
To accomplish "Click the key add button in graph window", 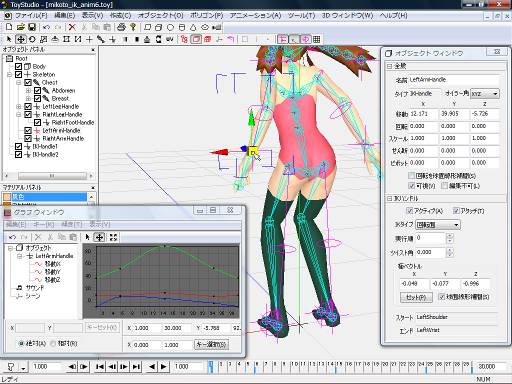I will [x=211, y=344].
